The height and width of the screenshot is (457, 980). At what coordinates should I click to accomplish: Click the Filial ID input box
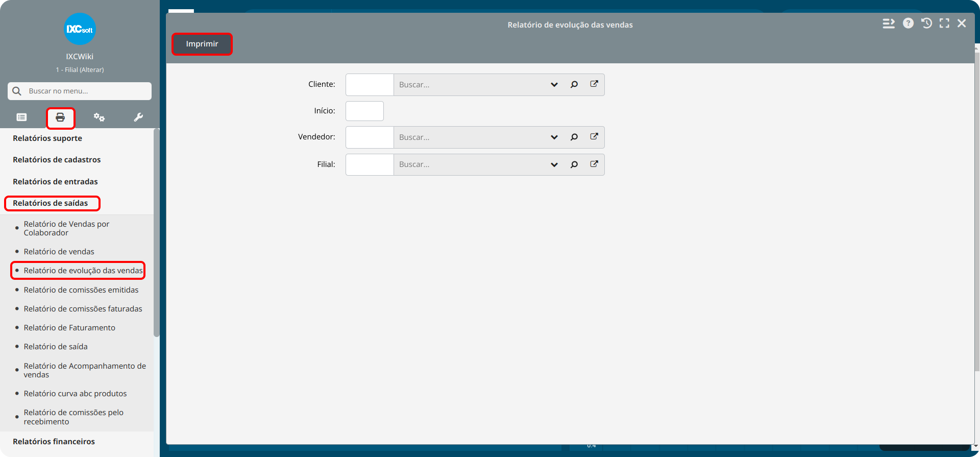(370, 164)
